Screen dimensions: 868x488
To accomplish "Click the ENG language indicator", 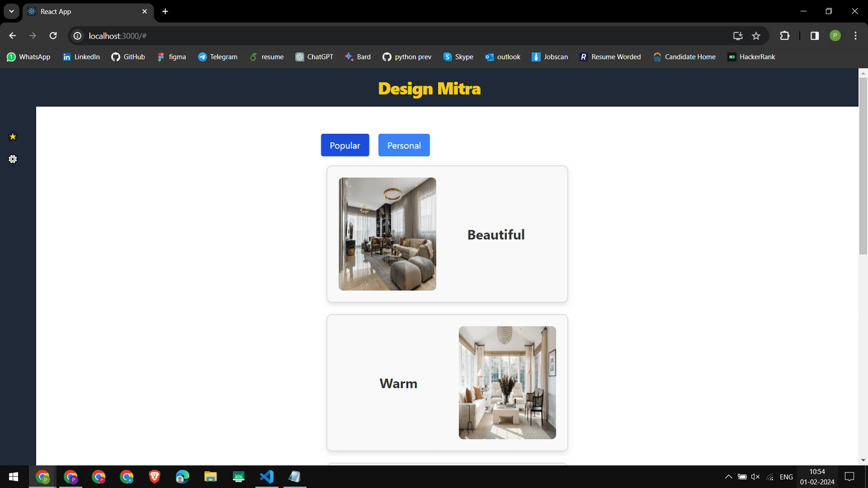I will [786, 477].
